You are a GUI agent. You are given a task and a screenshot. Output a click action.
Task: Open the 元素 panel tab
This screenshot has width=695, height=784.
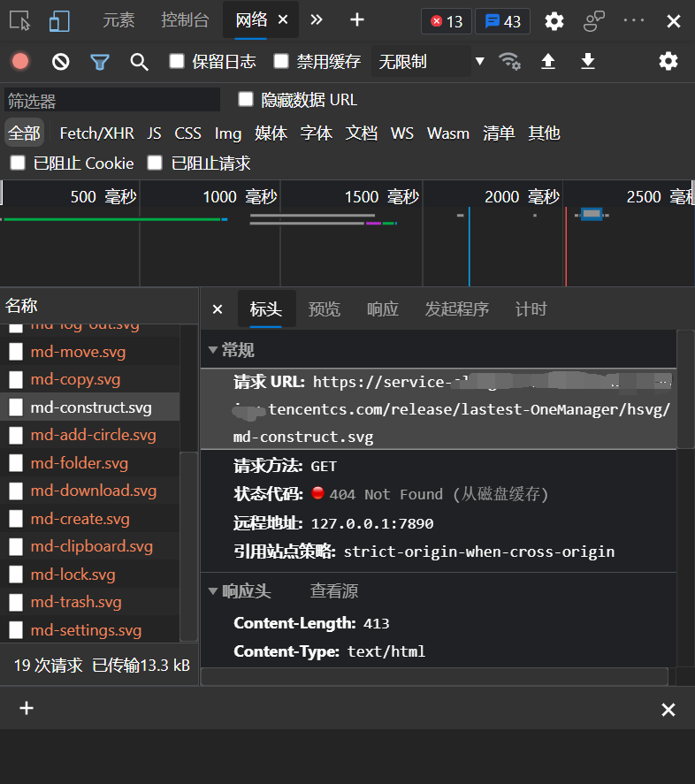pos(118,20)
